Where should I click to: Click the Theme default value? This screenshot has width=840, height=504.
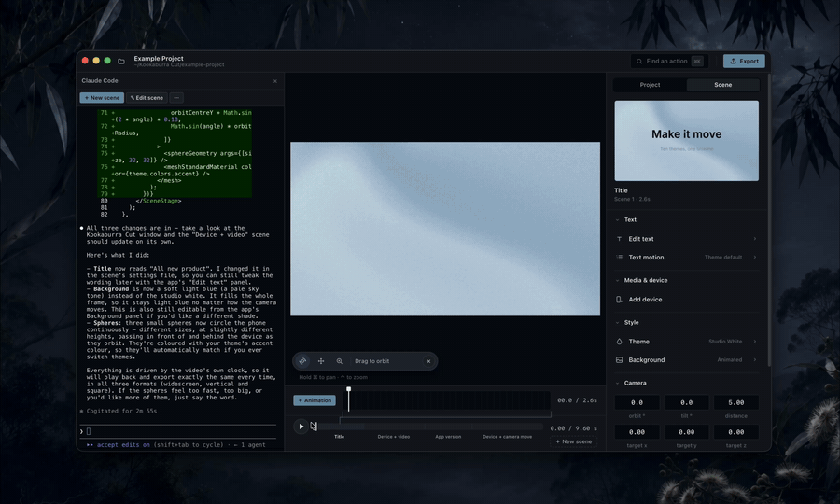pyautogui.click(x=723, y=257)
